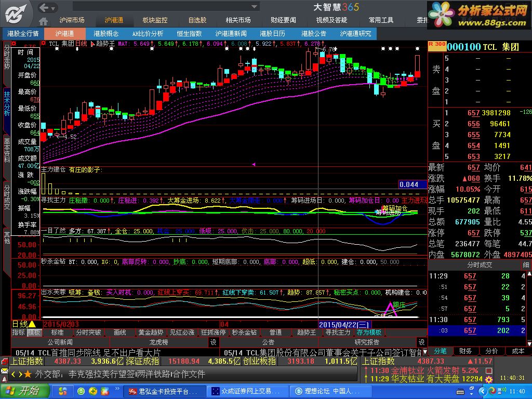The width and height of the screenshot is (532, 399).
Task: Select the 指标 mode button
Action: click(18, 332)
